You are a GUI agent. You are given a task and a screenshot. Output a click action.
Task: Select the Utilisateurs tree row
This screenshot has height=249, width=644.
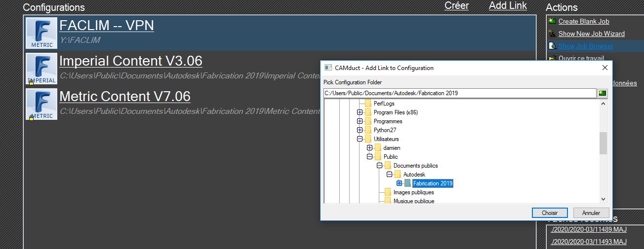pos(386,139)
